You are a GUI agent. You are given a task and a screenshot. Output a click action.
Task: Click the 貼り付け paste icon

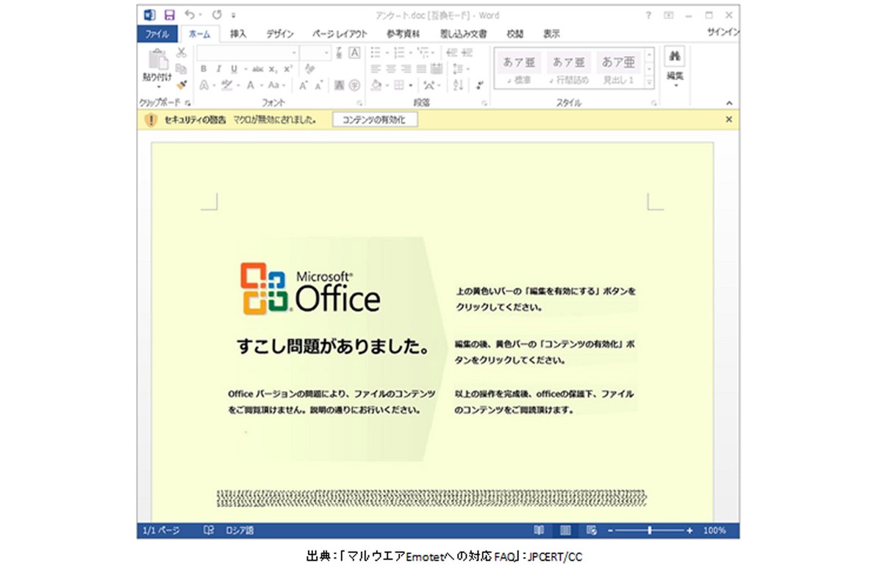[x=157, y=59]
